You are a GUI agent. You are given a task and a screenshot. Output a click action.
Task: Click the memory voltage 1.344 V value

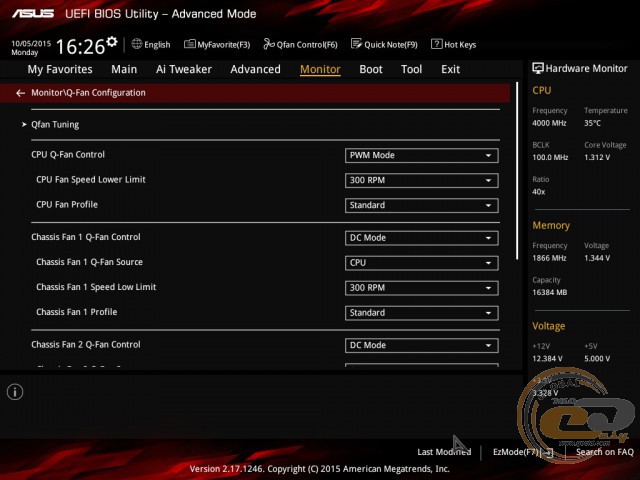pos(597,258)
